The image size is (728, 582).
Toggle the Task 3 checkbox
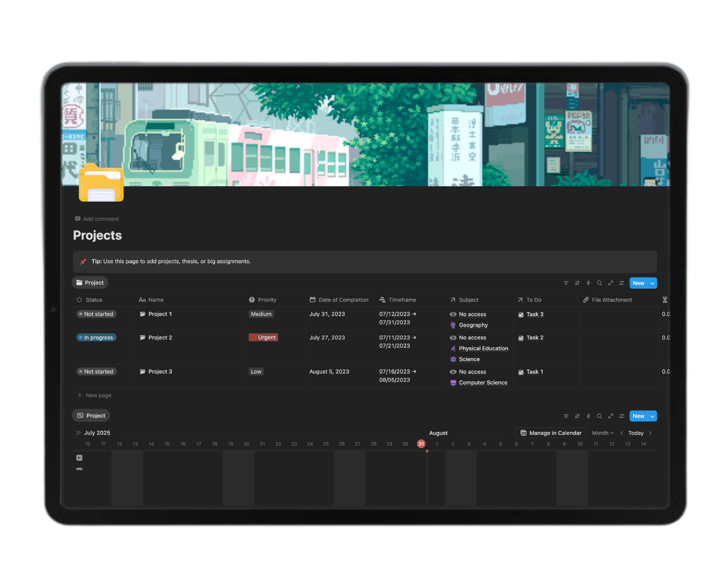point(521,315)
